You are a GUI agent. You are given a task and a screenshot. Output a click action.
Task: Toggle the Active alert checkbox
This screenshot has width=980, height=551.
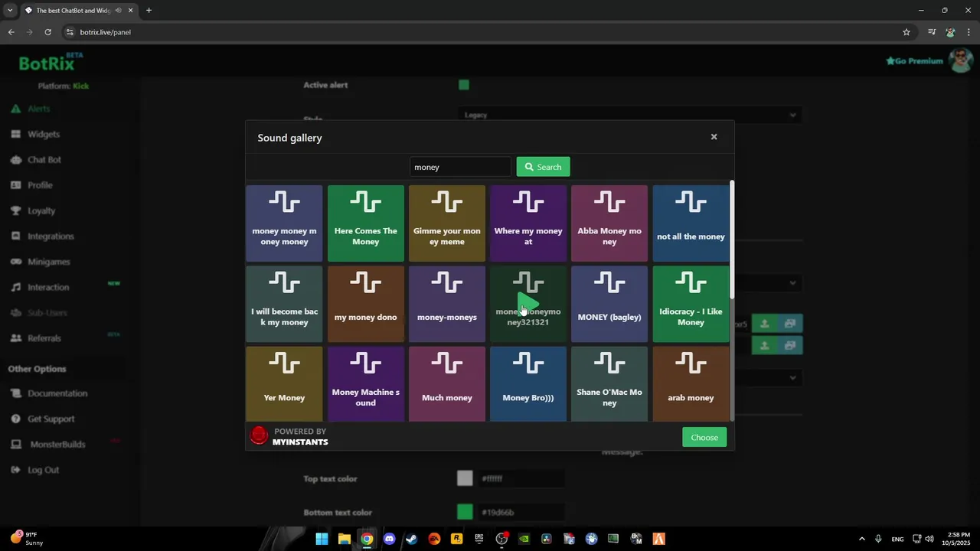(x=464, y=85)
